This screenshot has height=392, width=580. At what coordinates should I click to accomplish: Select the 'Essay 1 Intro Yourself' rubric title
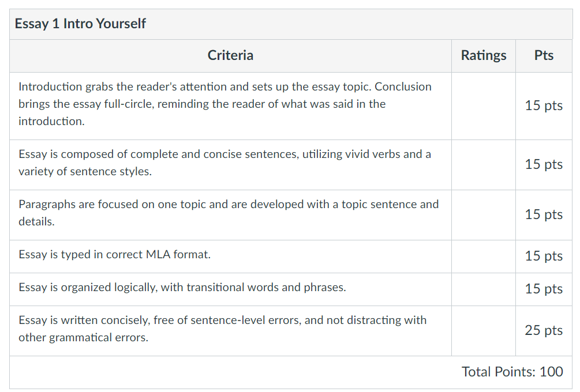[80, 24]
